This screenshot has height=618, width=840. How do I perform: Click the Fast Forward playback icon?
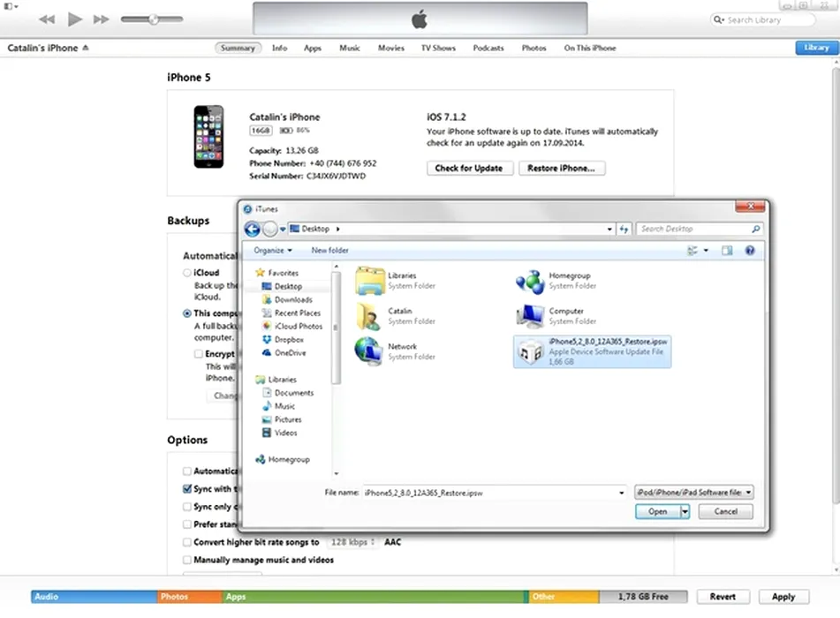[x=102, y=19]
